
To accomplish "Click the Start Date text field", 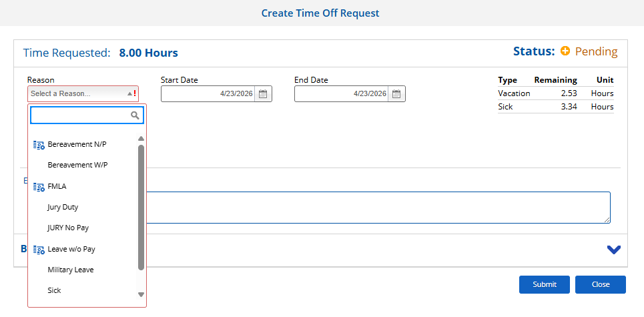I will point(208,94).
